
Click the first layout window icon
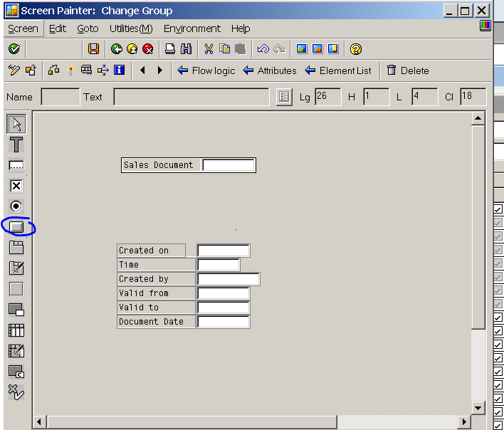[302, 49]
